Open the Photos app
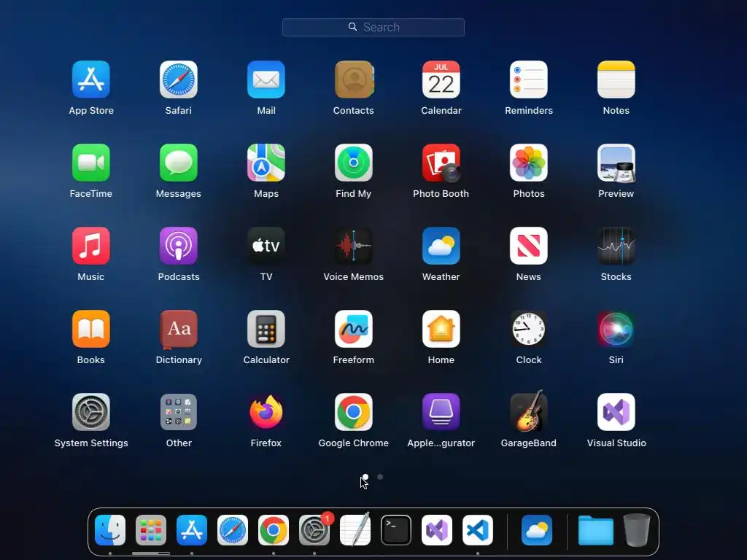The image size is (747, 560). (529, 163)
